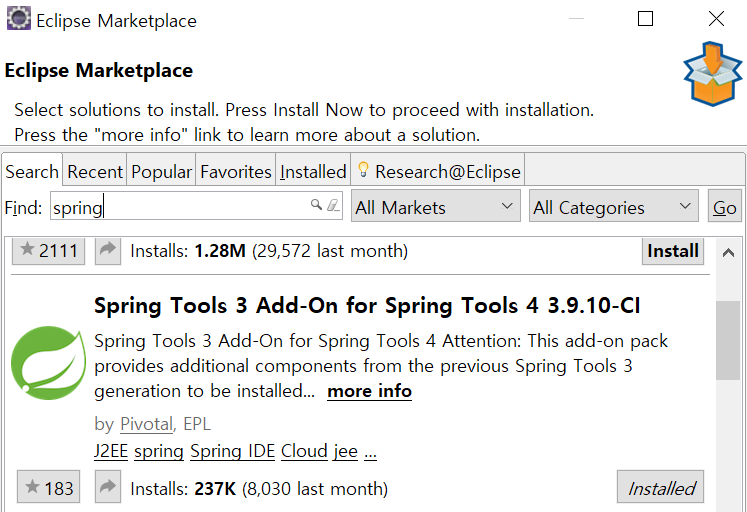
Task: Click the green Spring leaf logo
Action: click(x=49, y=362)
